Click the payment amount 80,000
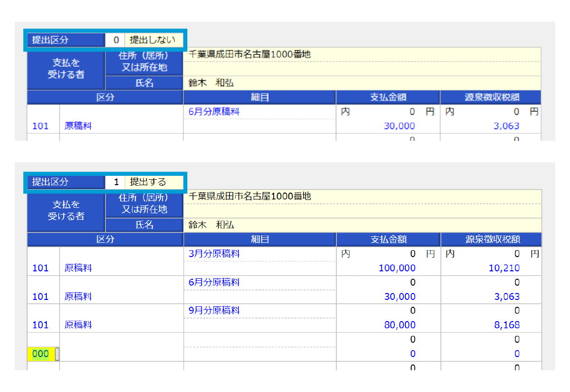570x392 pixels. (400, 325)
